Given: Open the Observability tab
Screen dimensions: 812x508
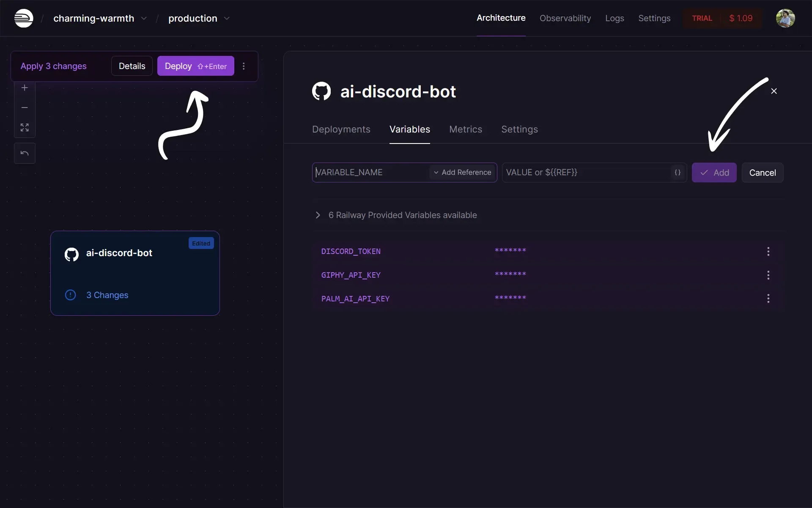Looking at the screenshot, I should [565, 18].
